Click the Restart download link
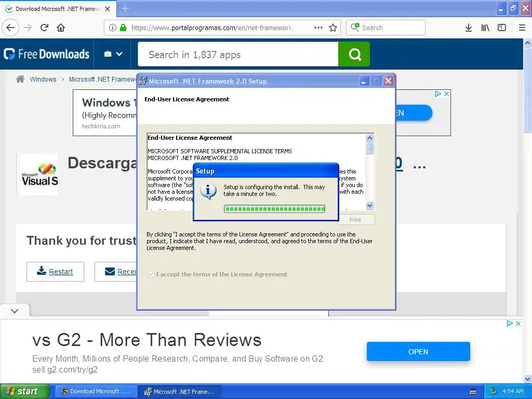 tap(55, 271)
